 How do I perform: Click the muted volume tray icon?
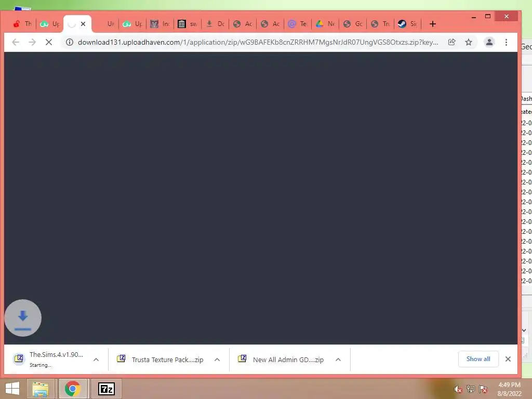(458, 389)
